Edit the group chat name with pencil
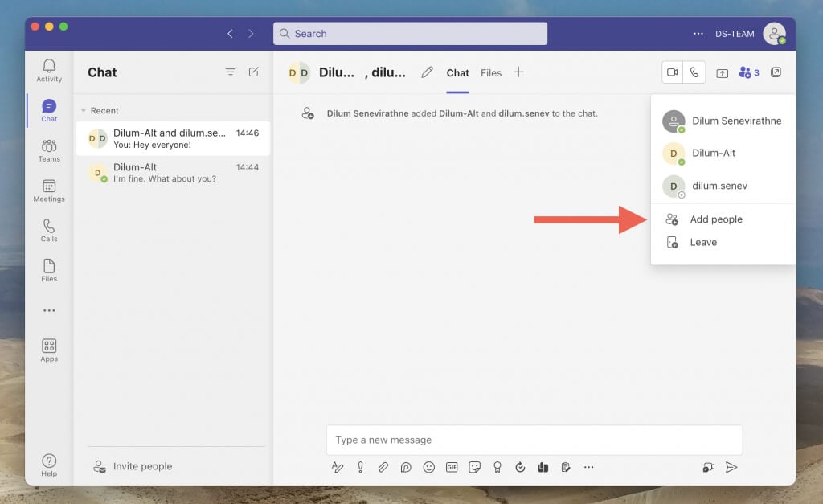 tap(428, 72)
